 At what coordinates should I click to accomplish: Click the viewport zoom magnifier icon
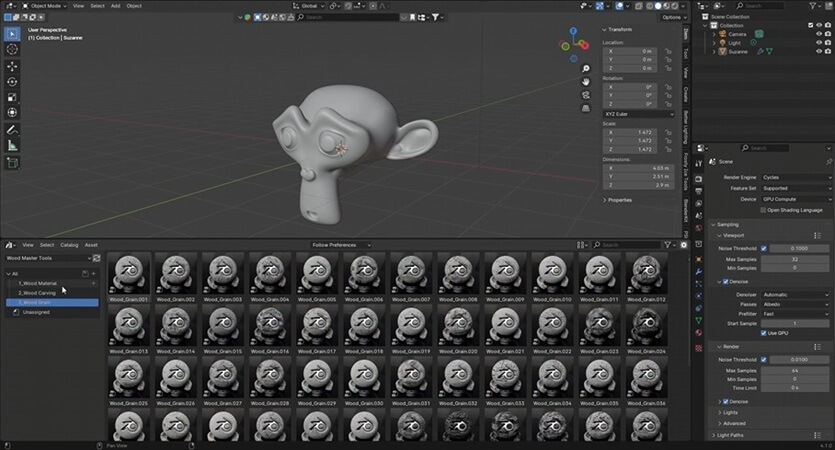point(586,69)
